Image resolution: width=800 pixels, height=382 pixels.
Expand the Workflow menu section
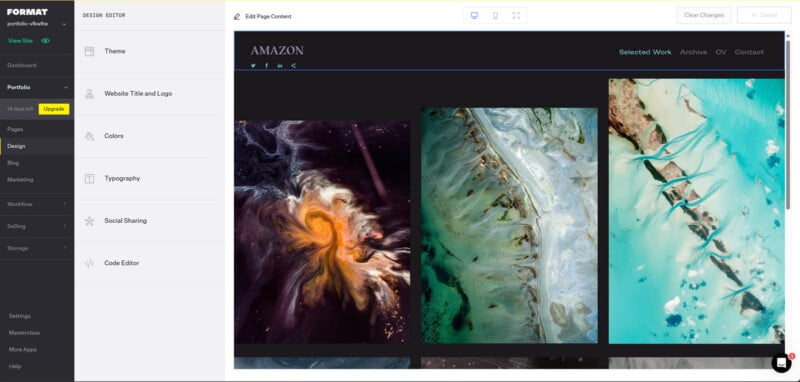point(37,204)
